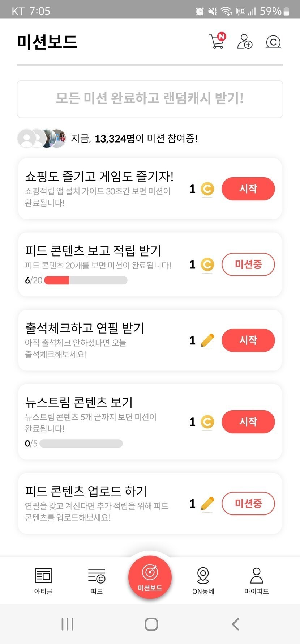Open the cash coin icon in header

pos(273,42)
